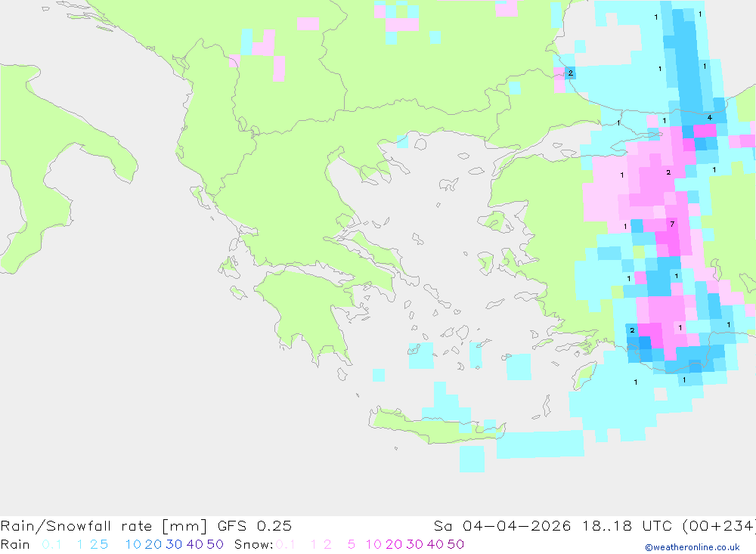Select the Snow legend value 30
Screen dimensions: 756x554
pos(414,544)
